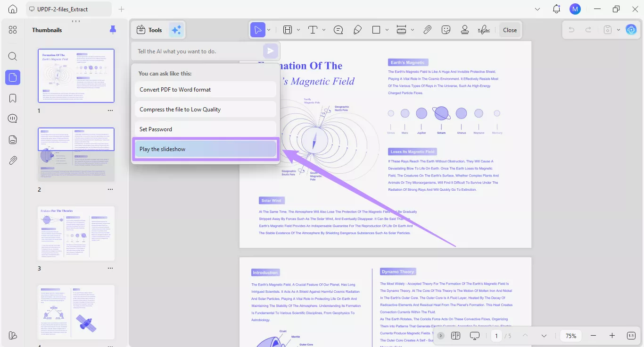644x347 pixels.
Task: Select the sticker tool
Action: point(446,30)
